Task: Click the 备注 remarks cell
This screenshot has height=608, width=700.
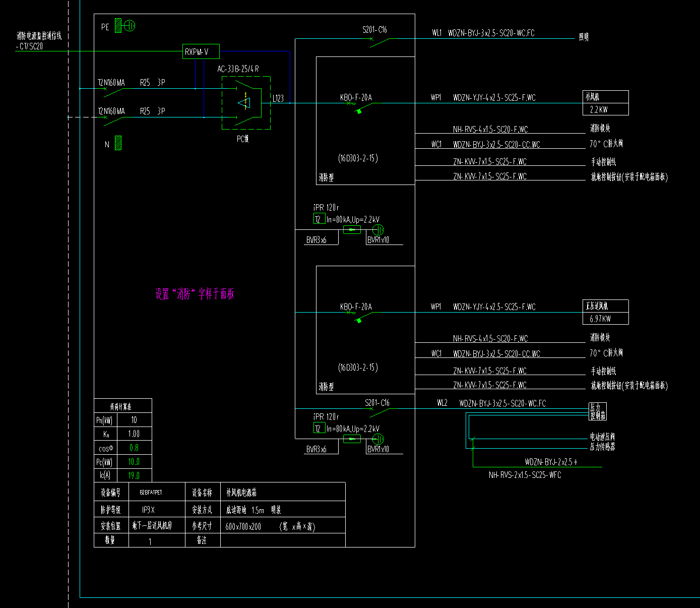Action: [x=203, y=540]
